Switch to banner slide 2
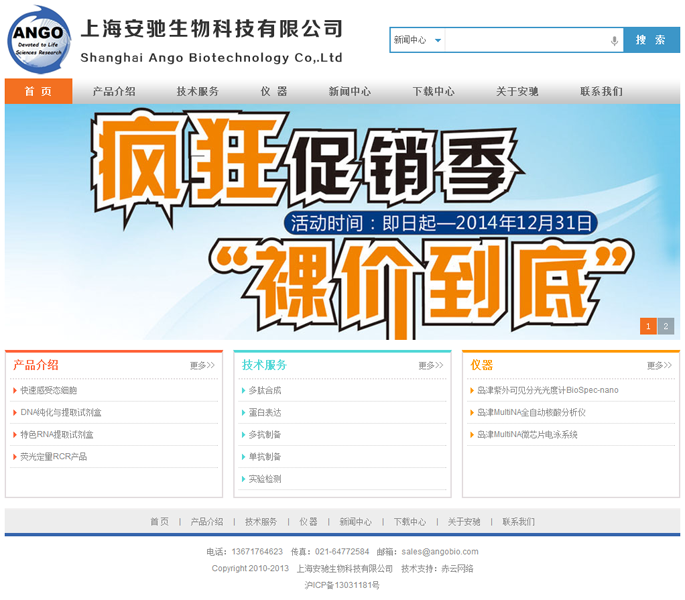 (666, 326)
